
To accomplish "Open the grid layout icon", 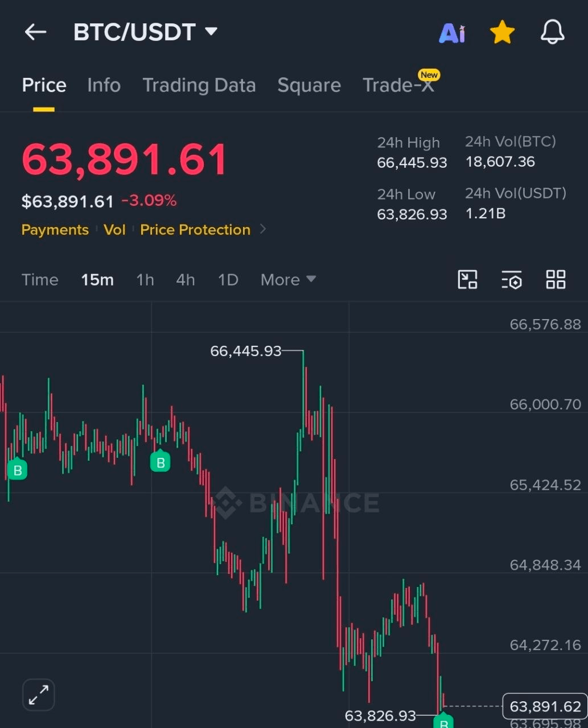I will [x=556, y=280].
